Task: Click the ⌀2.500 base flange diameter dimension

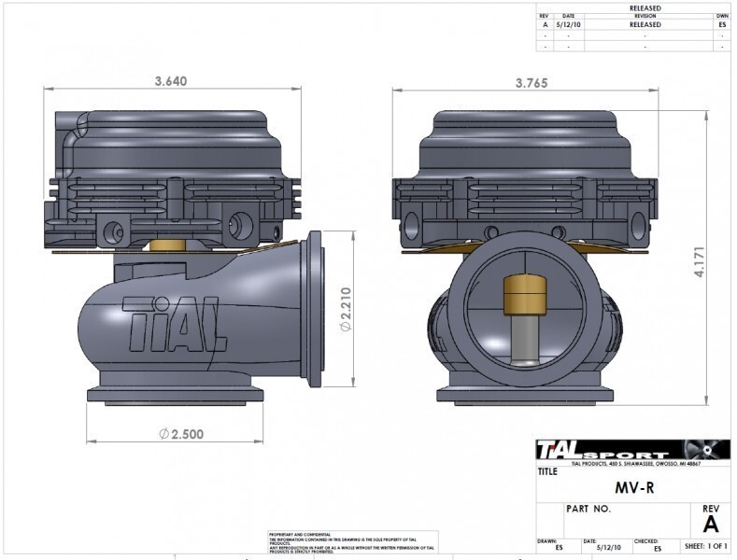Action: 181,434
